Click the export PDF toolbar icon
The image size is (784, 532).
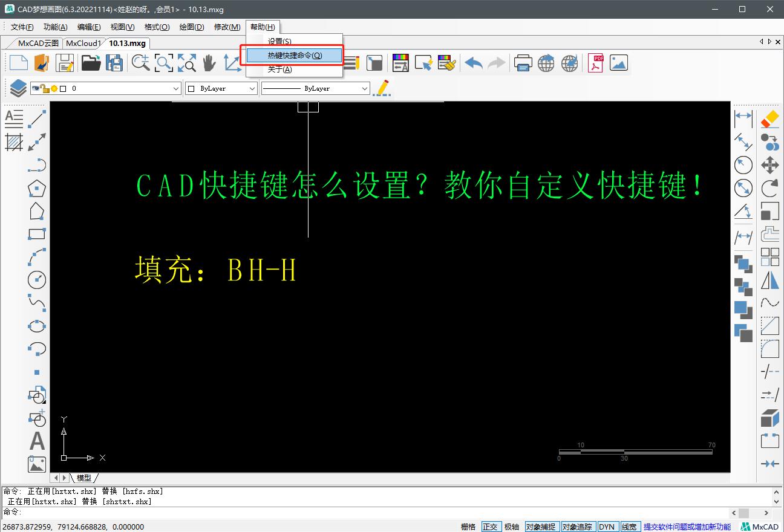click(595, 62)
